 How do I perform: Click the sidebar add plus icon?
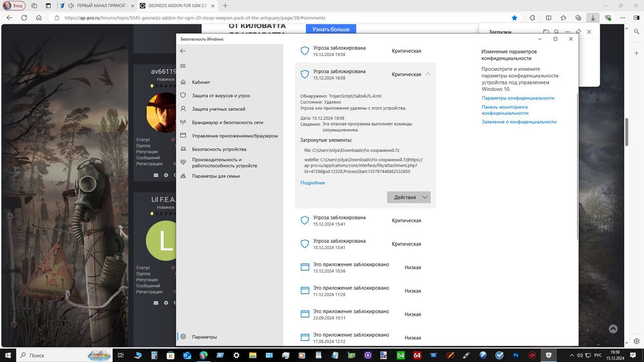click(636, 53)
